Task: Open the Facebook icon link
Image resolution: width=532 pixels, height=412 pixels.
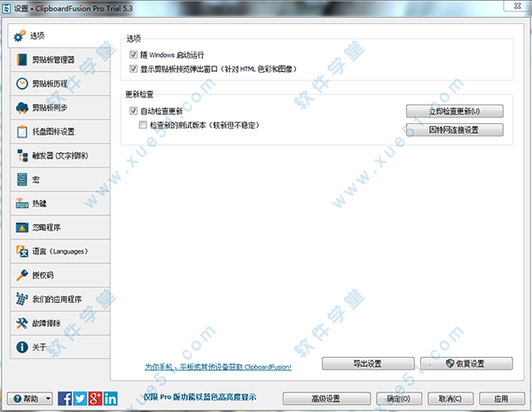Action: point(65,399)
